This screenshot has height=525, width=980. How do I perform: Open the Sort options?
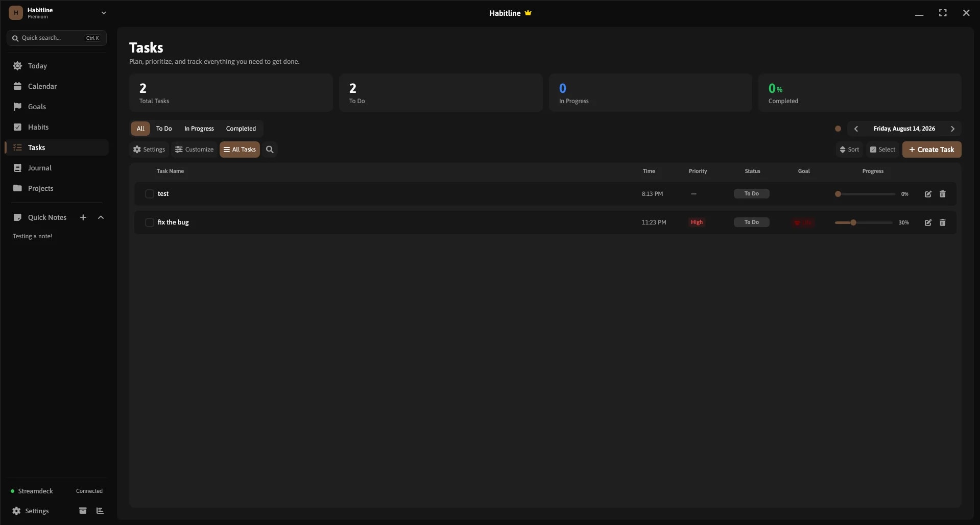coord(849,149)
